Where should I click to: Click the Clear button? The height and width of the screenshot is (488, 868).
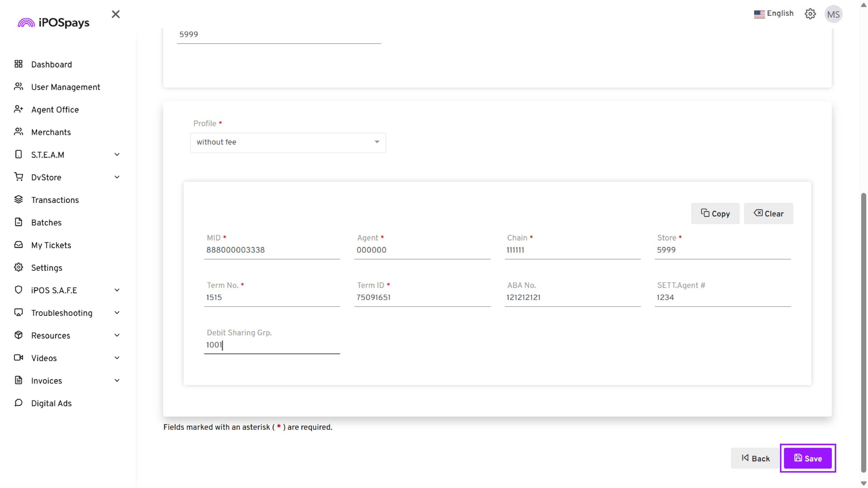[x=768, y=213]
